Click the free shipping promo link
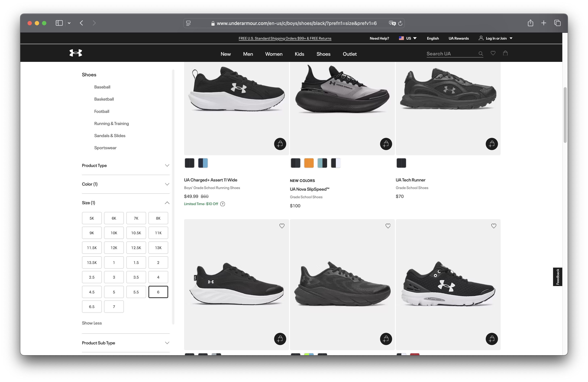The image size is (588, 382). click(x=285, y=38)
